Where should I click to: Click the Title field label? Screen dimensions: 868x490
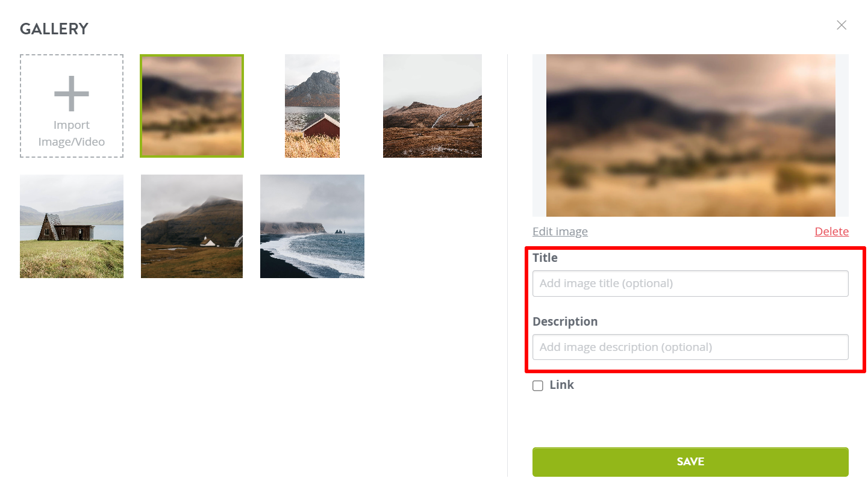pyautogui.click(x=545, y=258)
